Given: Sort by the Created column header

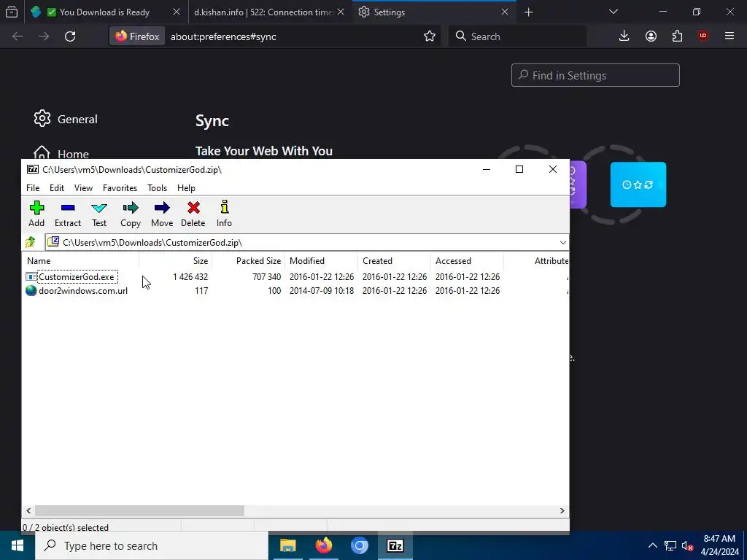Looking at the screenshot, I should [x=394, y=261].
